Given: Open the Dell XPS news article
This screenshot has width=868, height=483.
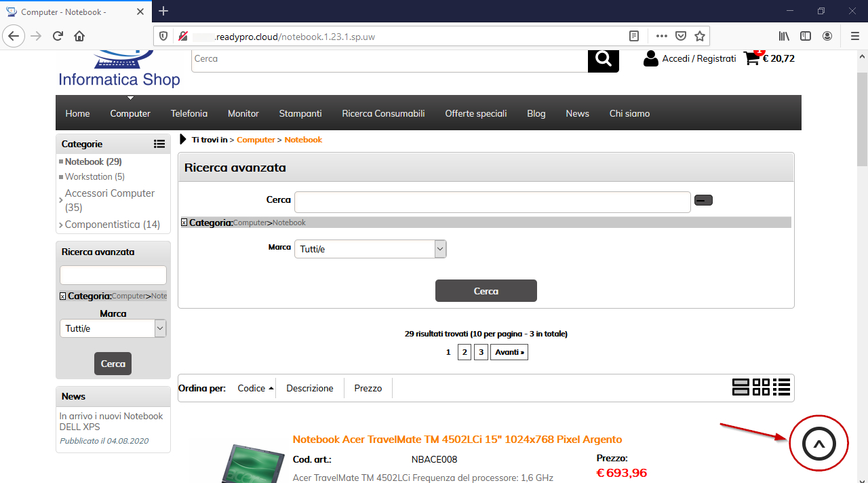Looking at the screenshot, I should pyautogui.click(x=111, y=421).
